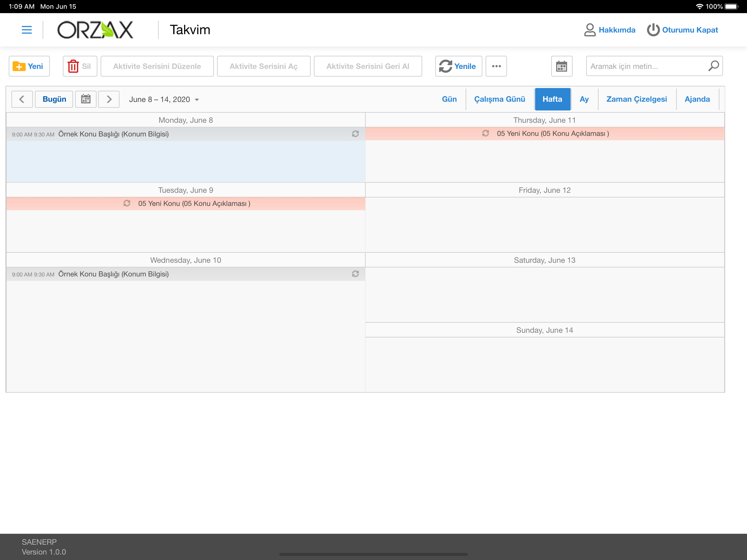The image size is (747, 560).
Task: Open the date picker calendar icon
Action: click(x=86, y=99)
